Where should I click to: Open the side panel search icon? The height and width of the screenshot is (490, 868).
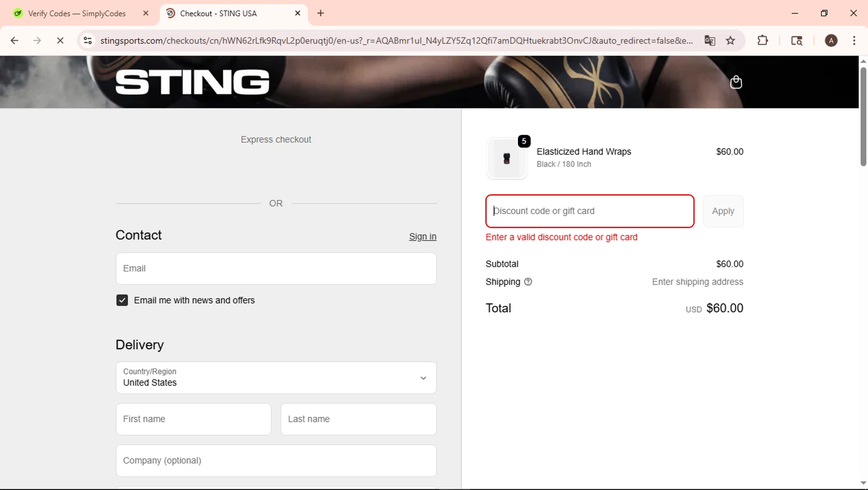pos(797,40)
